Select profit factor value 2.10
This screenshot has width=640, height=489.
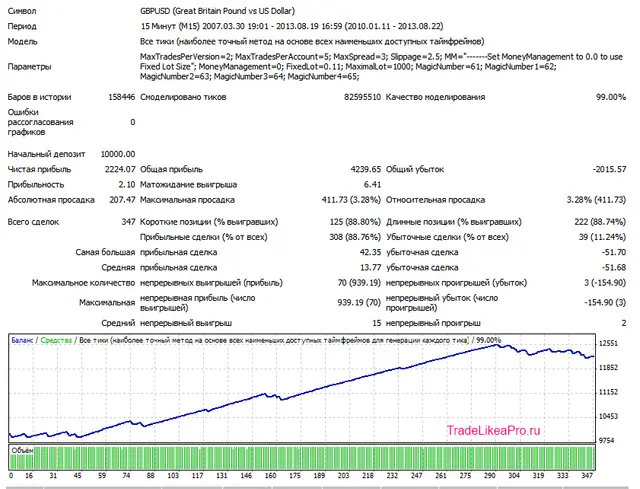click(x=127, y=185)
